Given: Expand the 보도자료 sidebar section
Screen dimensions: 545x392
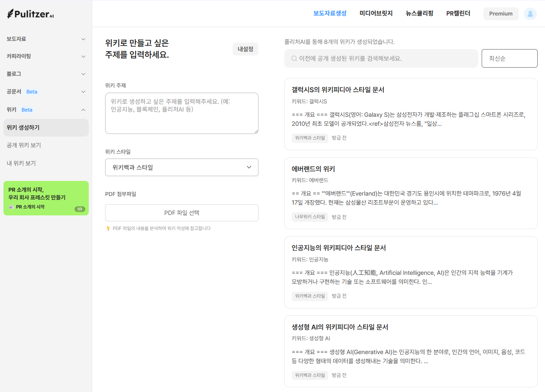Looking at the screenshot, I should point(46,39).
